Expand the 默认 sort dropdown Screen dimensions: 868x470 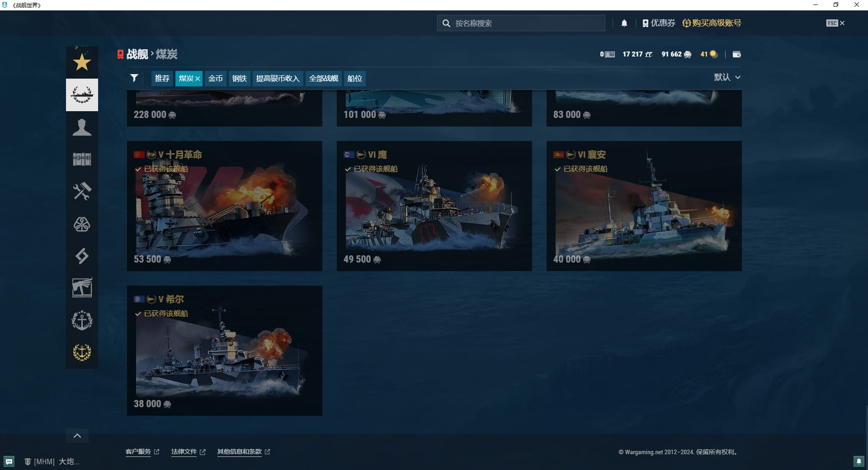click(x=727, y=78)
